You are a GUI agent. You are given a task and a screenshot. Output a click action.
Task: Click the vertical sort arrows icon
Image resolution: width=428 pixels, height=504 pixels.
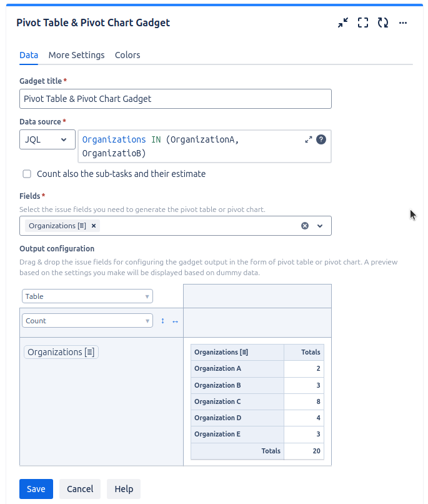(163, 321)
